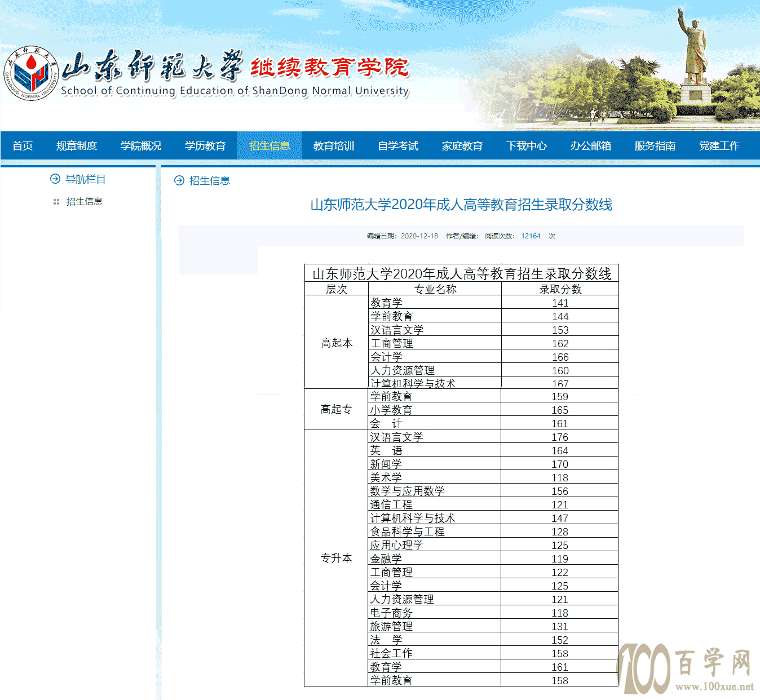Click the table title row inside the score table

(462, 273)
